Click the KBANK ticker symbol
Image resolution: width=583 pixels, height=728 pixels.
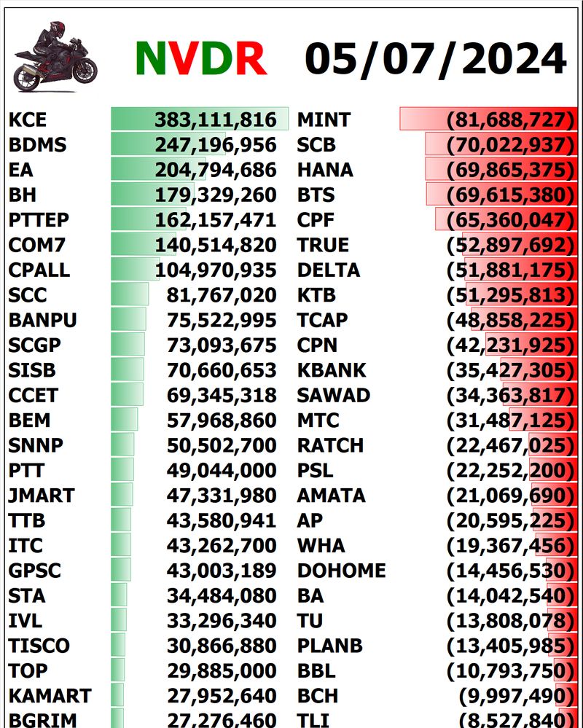(x=332, y=370)
